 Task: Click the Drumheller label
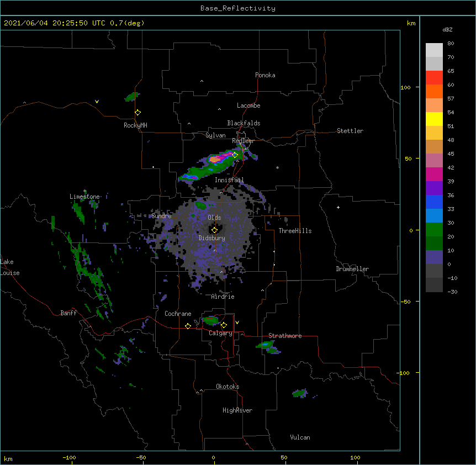pos(352,269)
